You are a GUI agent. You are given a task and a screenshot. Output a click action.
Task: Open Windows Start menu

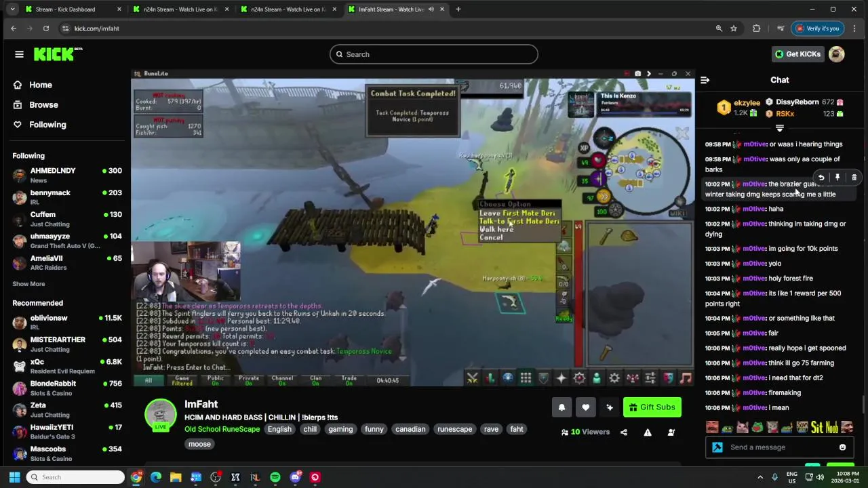pyautogui.click(x=14, y=477)
